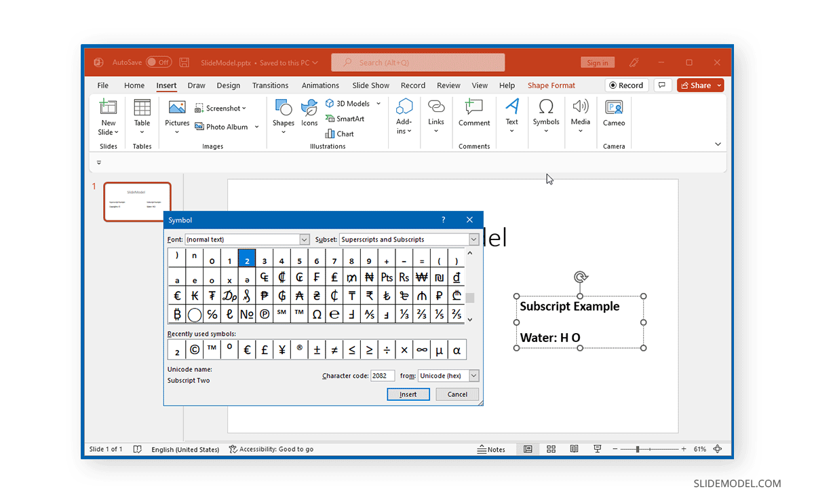Open the Shape Format tab
This screenshot has width=814, height=504.
(x=551, y=85)
